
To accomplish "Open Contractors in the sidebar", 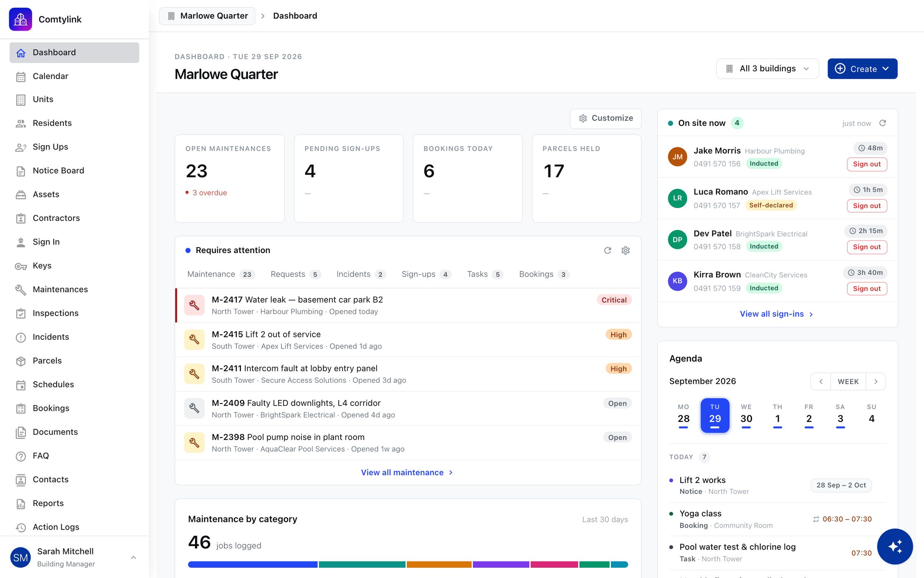I will [74, 218].
